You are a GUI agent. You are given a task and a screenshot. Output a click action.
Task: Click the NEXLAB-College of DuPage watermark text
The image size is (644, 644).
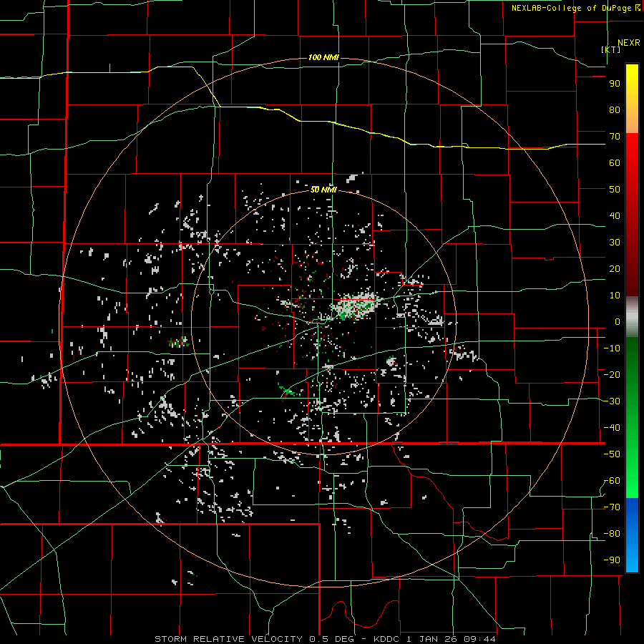pyautogui.click(x=576, y=8)
